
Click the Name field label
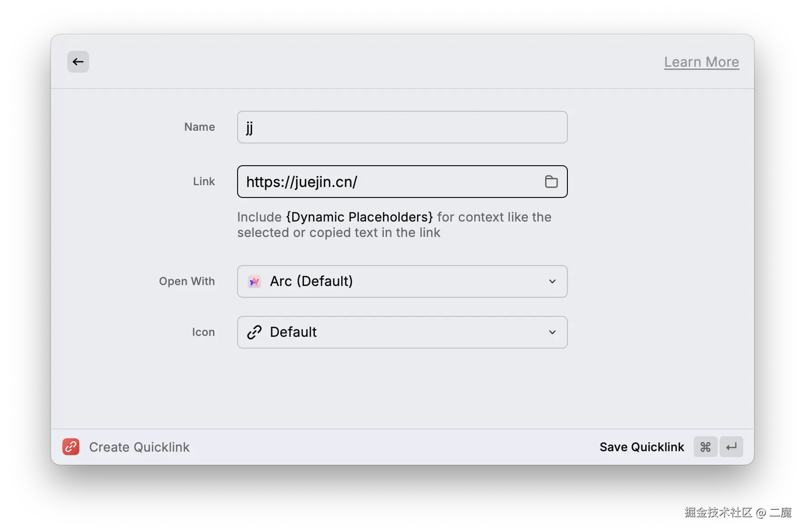pos(199,127)
